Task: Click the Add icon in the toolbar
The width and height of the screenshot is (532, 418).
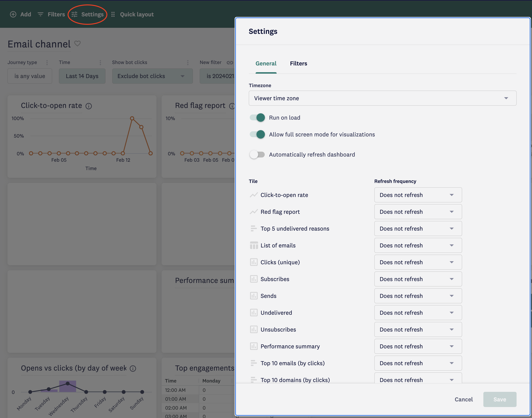Action: [13, 14]
